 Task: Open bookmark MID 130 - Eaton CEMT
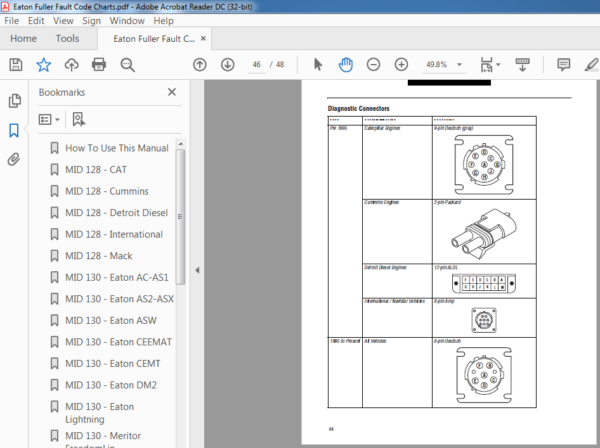pyautogui.click(x=112, y=363)
